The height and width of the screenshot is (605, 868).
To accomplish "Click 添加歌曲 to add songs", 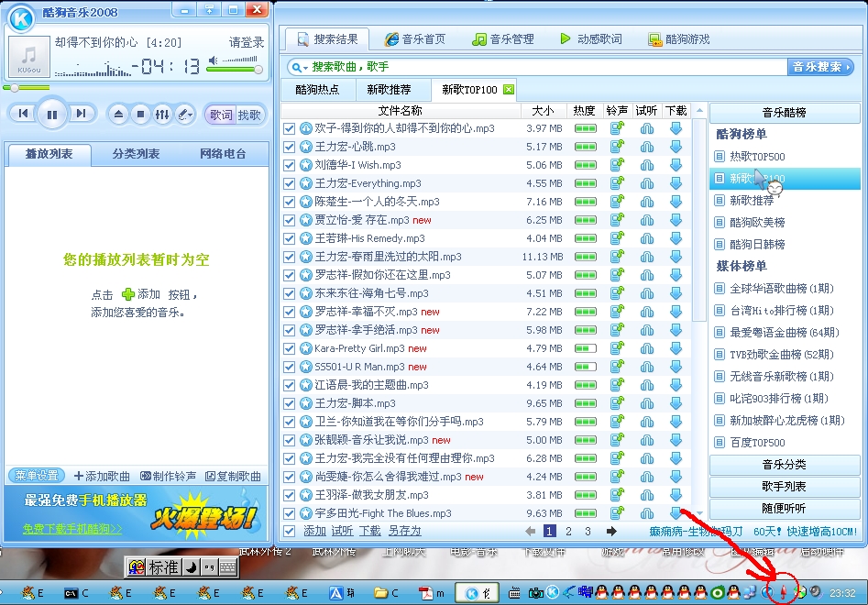I will coord(102,476).
